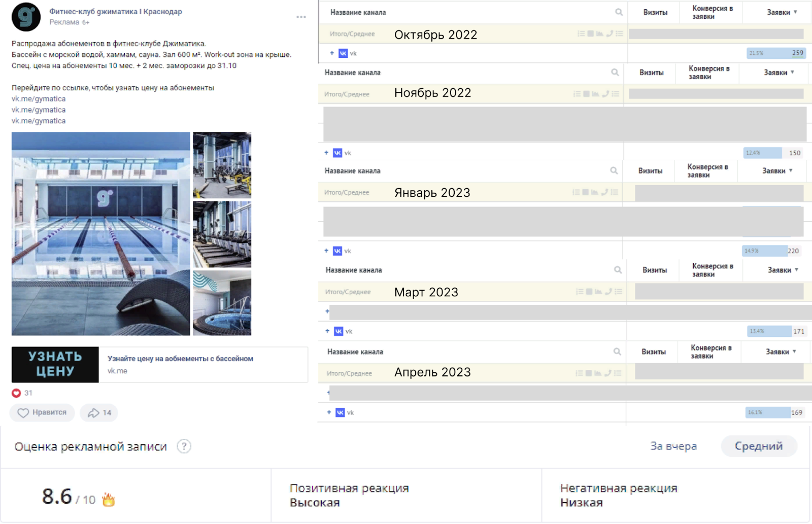Click the Конверсия в заявки header in the Октябрь 2022 table
Screen dimensions: 812x524
coord(713,12)
